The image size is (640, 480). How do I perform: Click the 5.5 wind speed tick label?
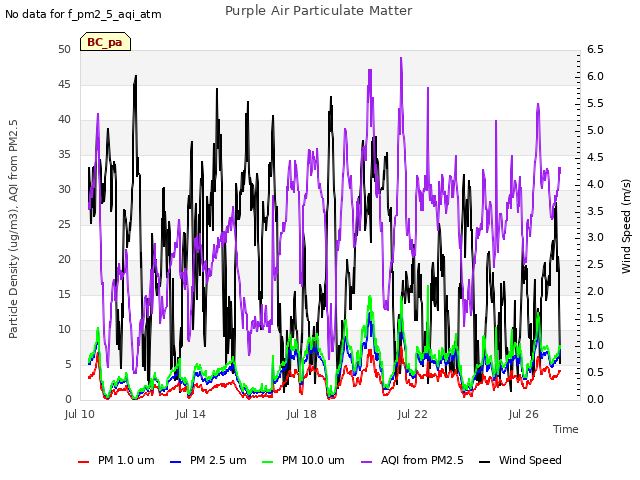pyautogui.click(x=595, y=103)
